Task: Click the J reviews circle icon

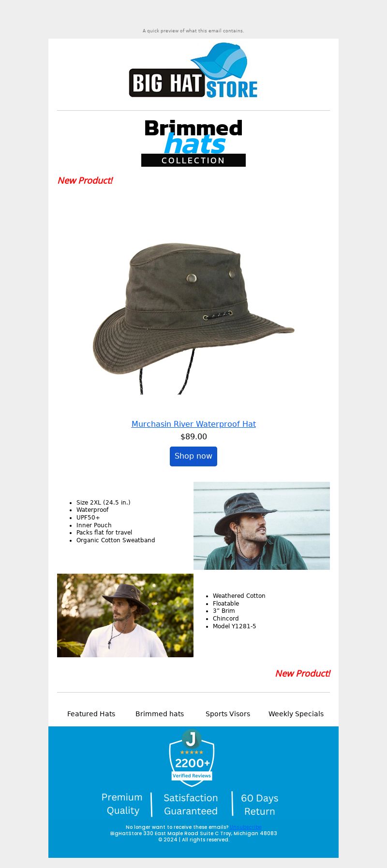Action: (192, 739)
